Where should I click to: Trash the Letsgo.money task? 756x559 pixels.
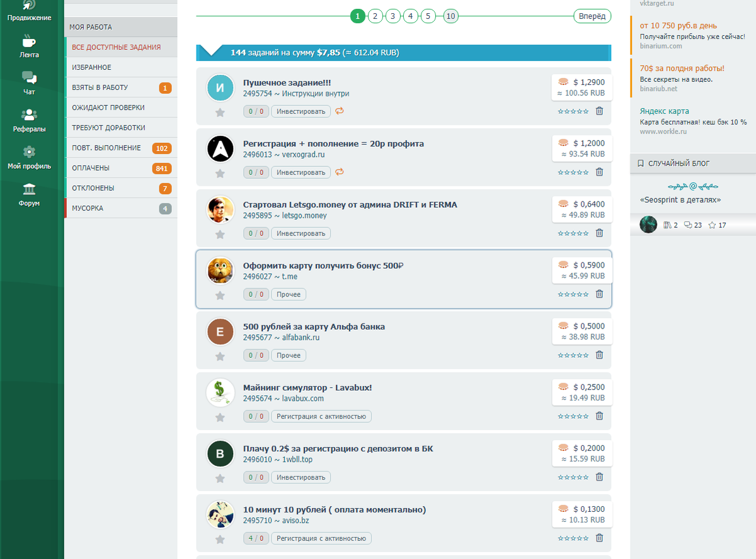click(x=599, y=233)
